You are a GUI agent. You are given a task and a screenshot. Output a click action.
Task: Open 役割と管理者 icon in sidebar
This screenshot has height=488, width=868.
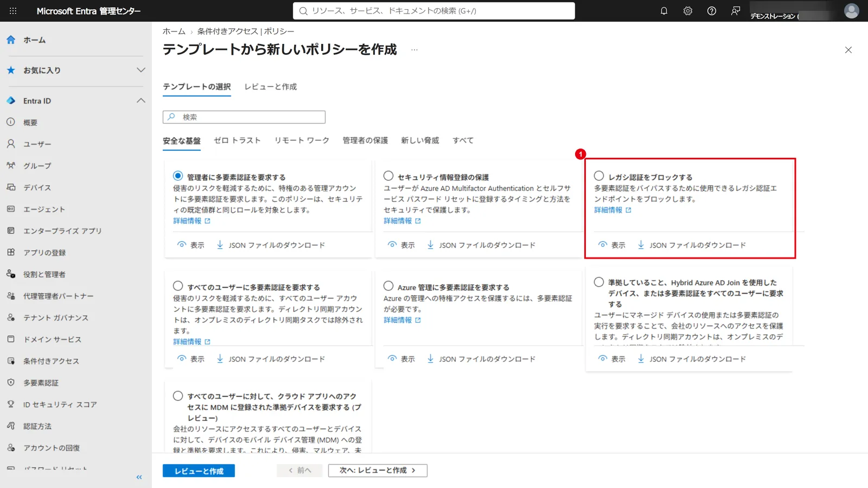11,274
